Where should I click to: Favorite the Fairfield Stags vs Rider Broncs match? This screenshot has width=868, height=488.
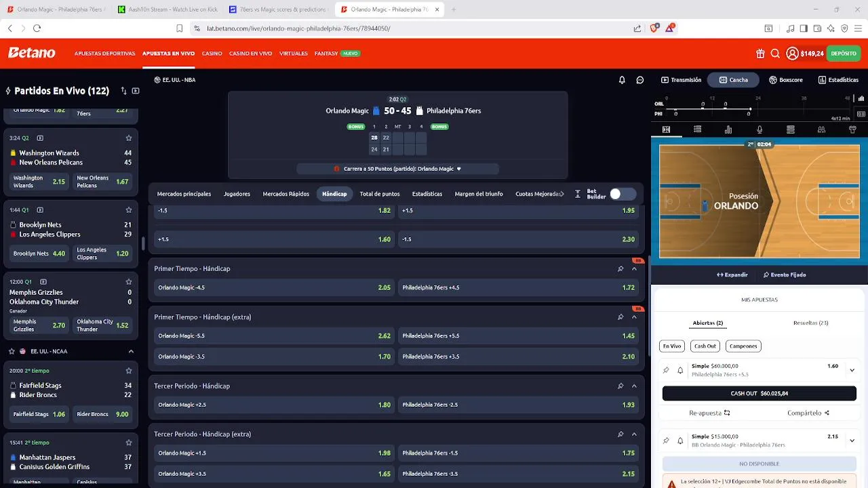pyautogui.click(x=128, y=371)
